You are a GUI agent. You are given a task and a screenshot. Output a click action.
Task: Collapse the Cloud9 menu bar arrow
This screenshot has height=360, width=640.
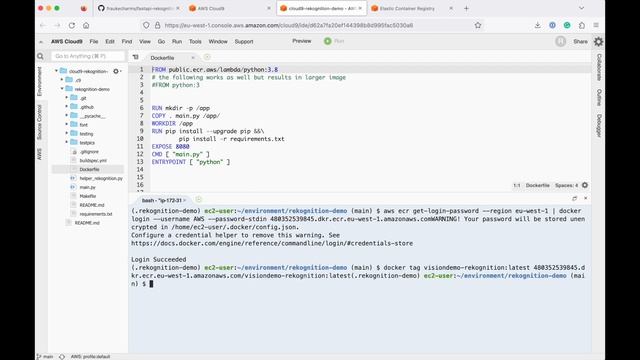41,42
